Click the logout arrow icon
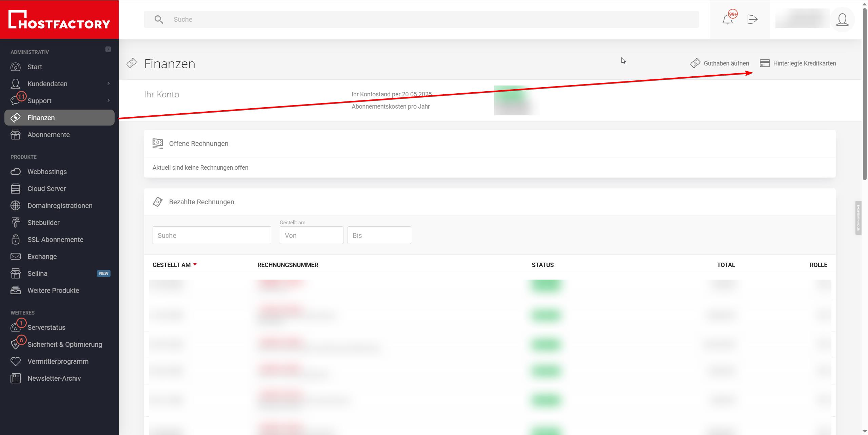 (752, 19)
